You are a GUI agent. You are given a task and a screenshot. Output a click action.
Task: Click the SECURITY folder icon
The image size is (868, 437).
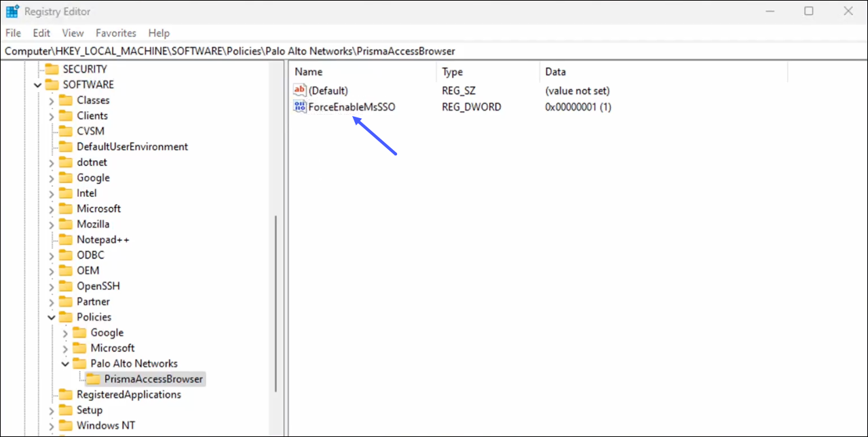[52, 69]
